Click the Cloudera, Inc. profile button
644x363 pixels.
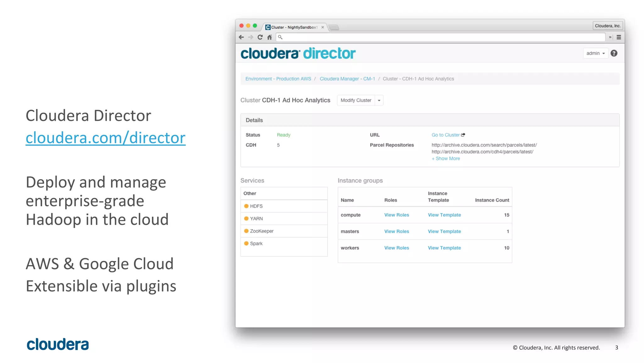click(x=608, y=26)
